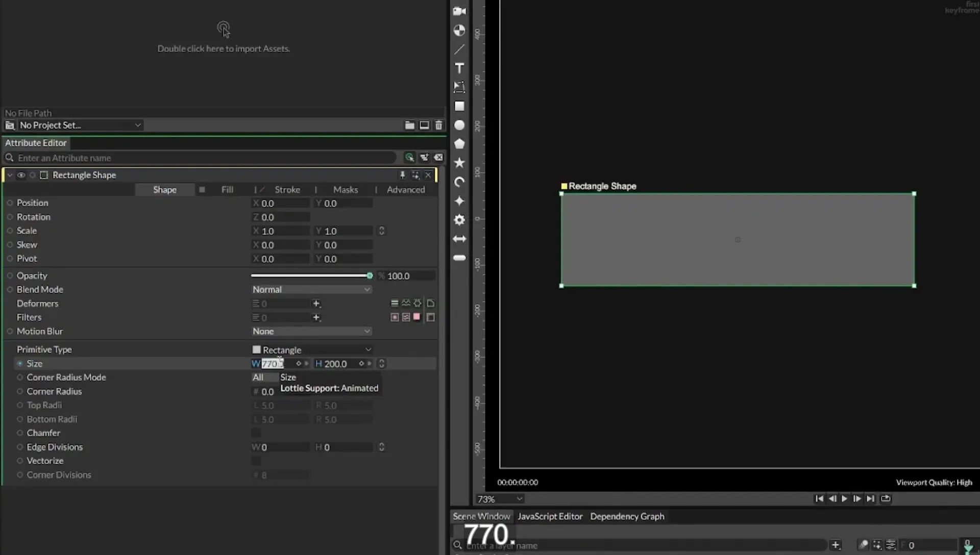Open the Motion Blur None dropdown
980x555 pixels.
coord(311,331)
